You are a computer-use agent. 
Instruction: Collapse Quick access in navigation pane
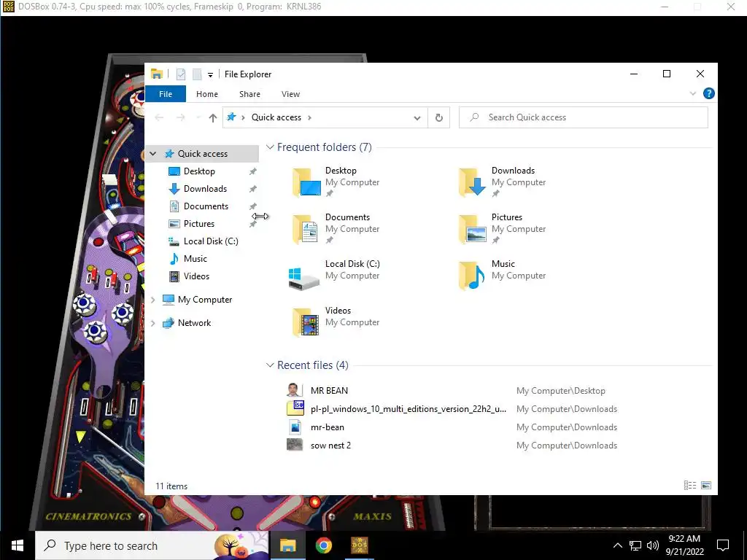[153, 153]
